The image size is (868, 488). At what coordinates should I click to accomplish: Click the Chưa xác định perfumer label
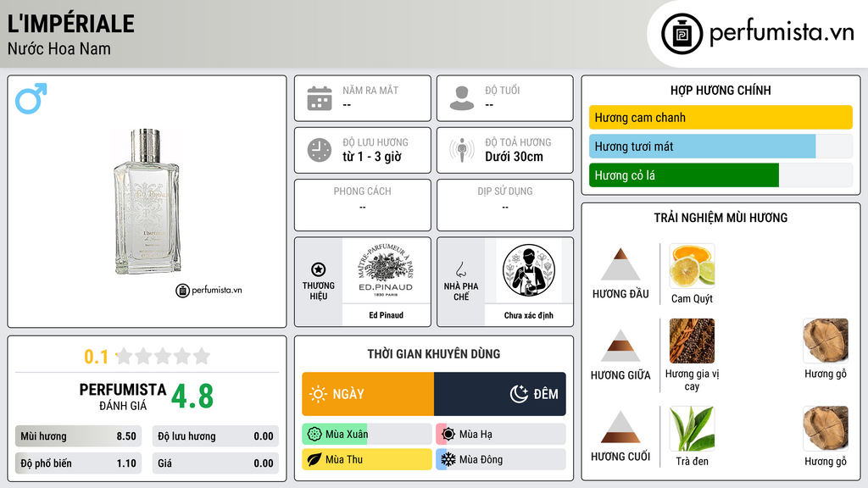pos(529,315)
